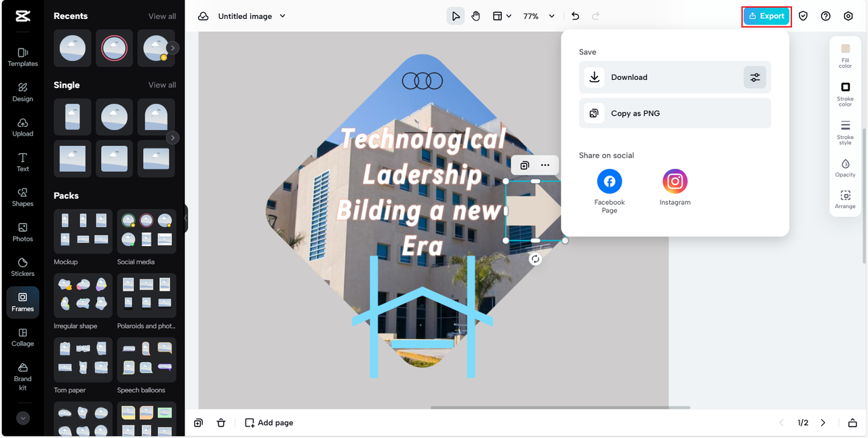Open the help question mark icon
Screen dimensions: 868x438
pyautogui.click(x=825, y=16)
